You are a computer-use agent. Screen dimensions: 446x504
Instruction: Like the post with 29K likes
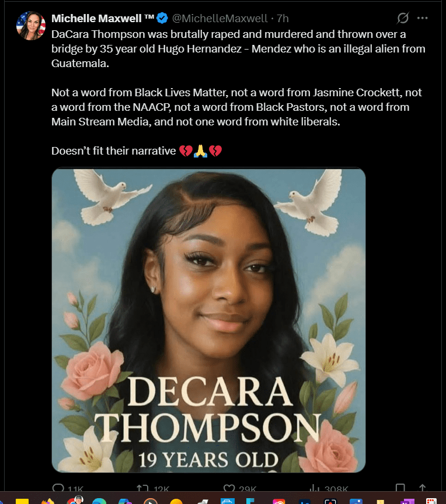(x=240, y=488)
